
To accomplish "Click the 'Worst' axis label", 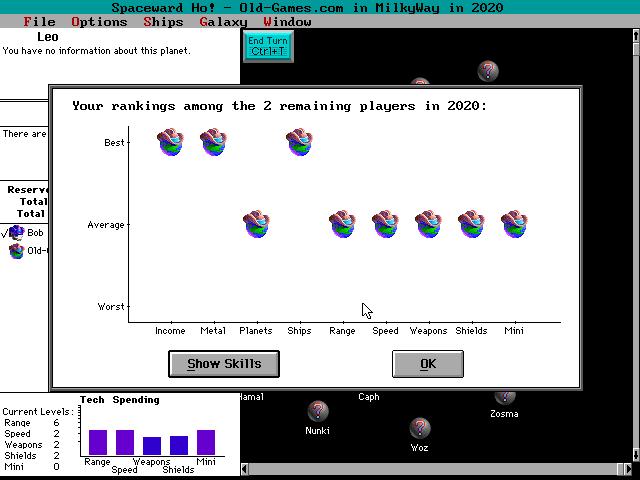I will pyautogui.click(x=111, y=307).
